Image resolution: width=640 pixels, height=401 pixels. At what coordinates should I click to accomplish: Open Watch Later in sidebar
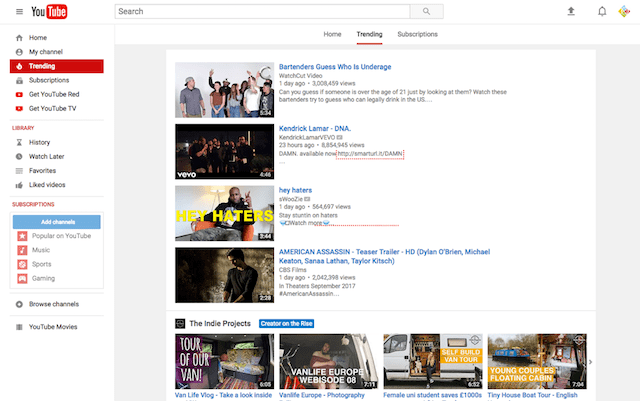(x=45, y=157)
